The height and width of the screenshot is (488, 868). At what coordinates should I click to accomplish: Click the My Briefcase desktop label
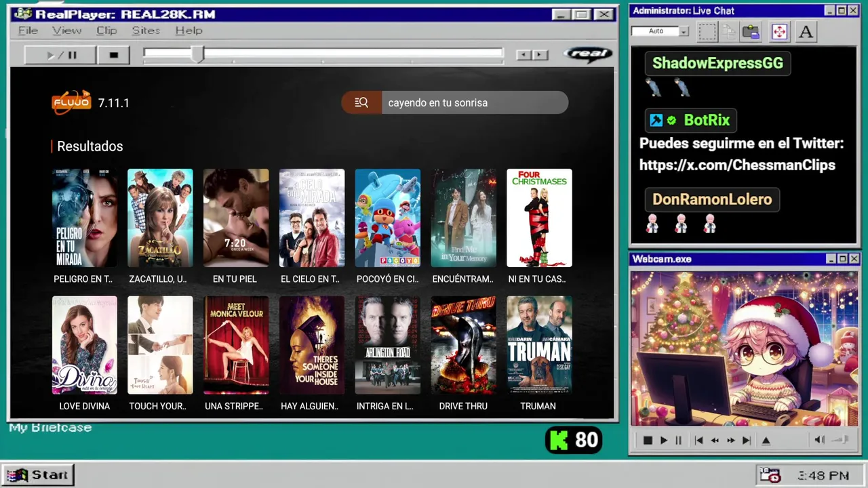[50, 428]
